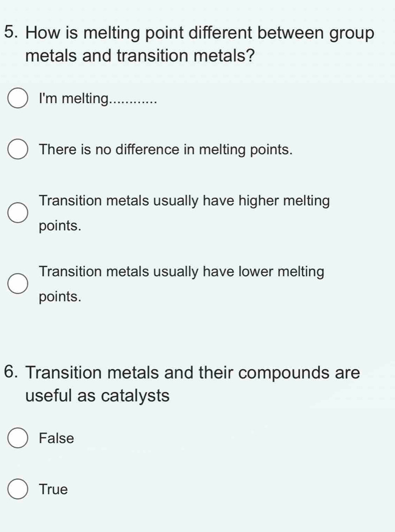395x532 pixels.
Task: Choose "There is no difference" radio option
Action: click(17, 150)
